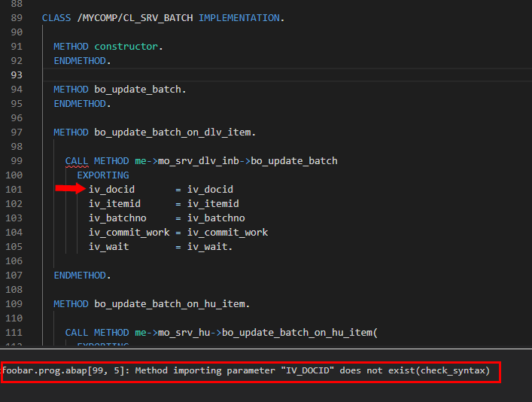Select ENDMETHOD on line 92

point(80,61)
